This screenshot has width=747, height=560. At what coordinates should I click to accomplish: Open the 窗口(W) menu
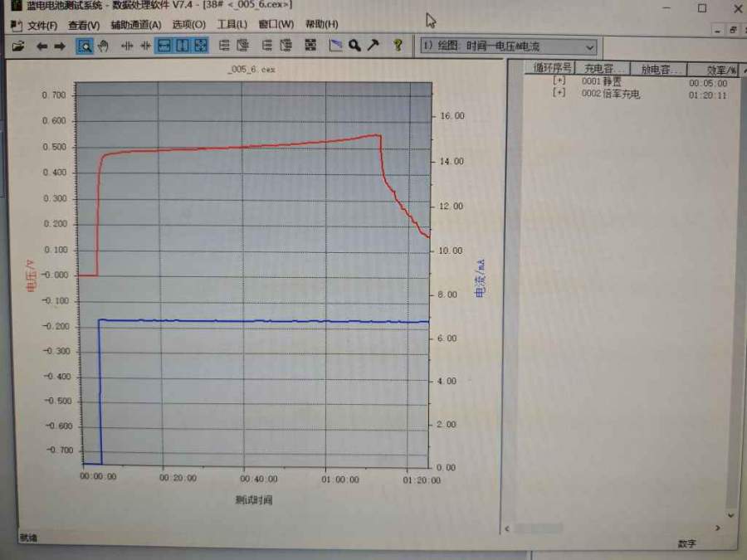point(276,24)
